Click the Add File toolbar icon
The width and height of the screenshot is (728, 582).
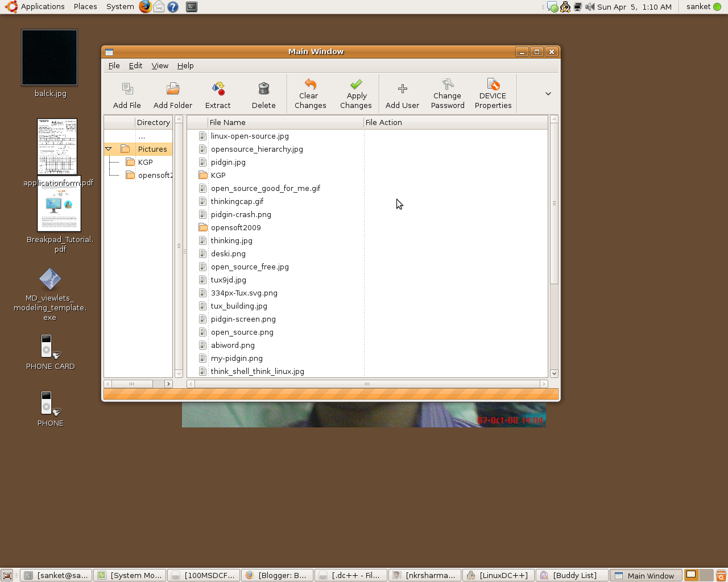click(x=127, y=89)
